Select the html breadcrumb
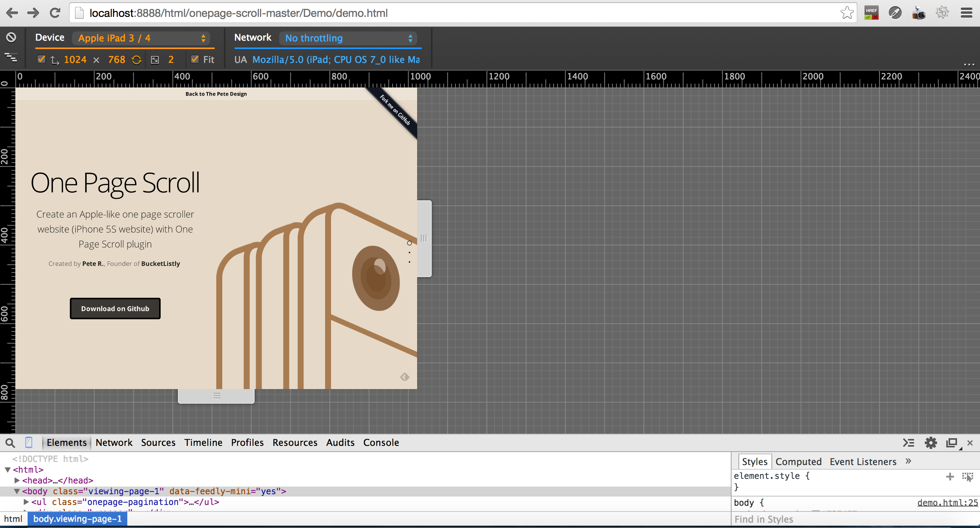 [x=13, y=519]
